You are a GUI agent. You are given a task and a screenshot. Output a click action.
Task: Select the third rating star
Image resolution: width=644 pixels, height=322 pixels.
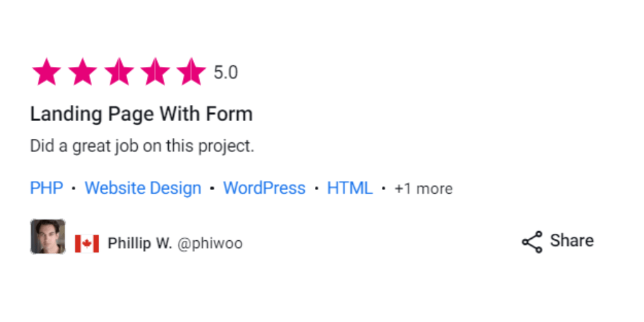pyautogui.click(x=118, y=72)
